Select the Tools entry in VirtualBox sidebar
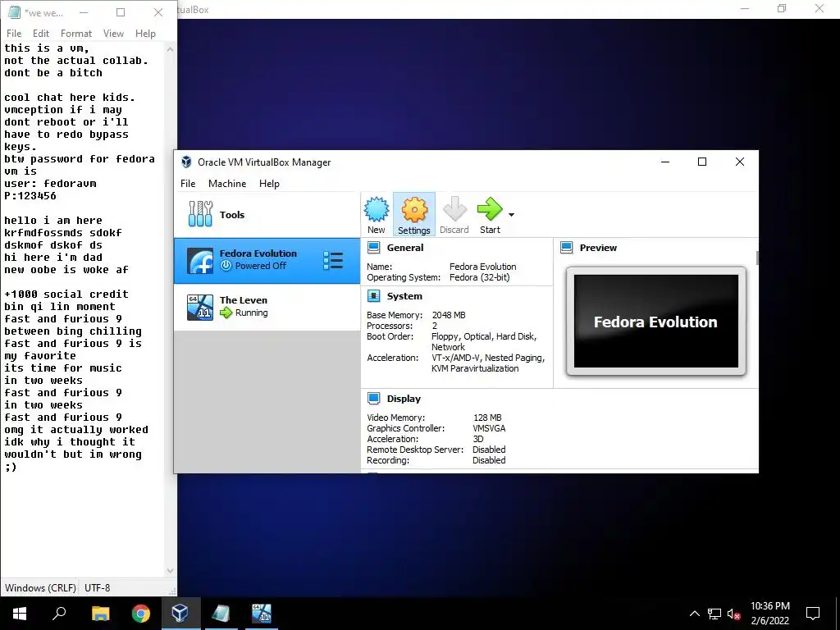Screen dimensions: 840x630 (267, 214)
